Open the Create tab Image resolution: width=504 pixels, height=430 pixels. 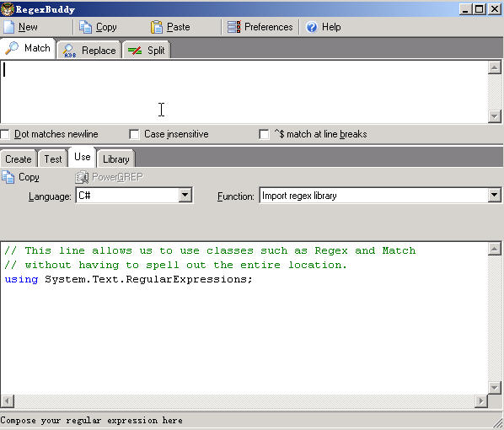pos(19,159)
